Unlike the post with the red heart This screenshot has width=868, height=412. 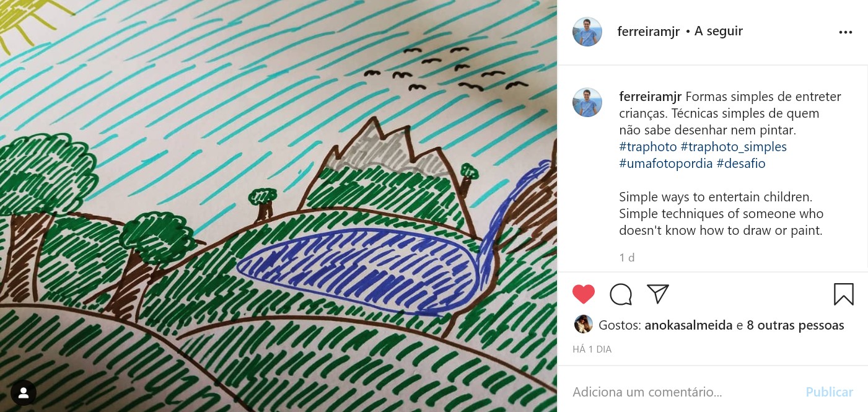point(584,294)
